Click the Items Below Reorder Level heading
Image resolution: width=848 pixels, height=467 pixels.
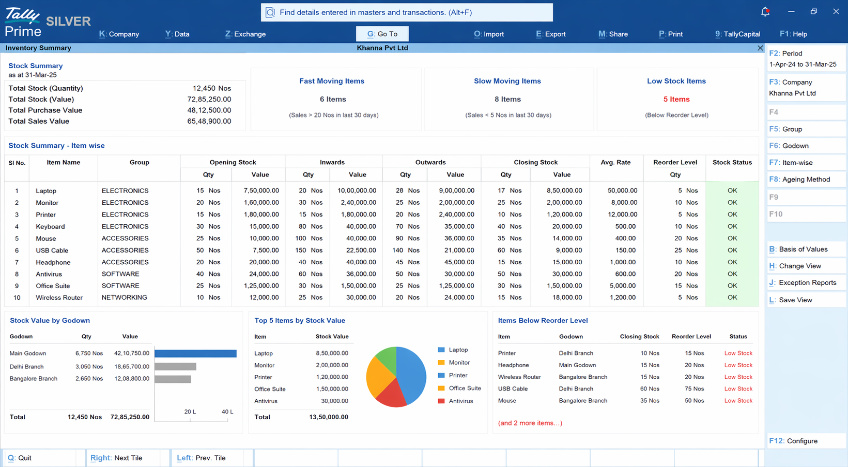[542, 321]
